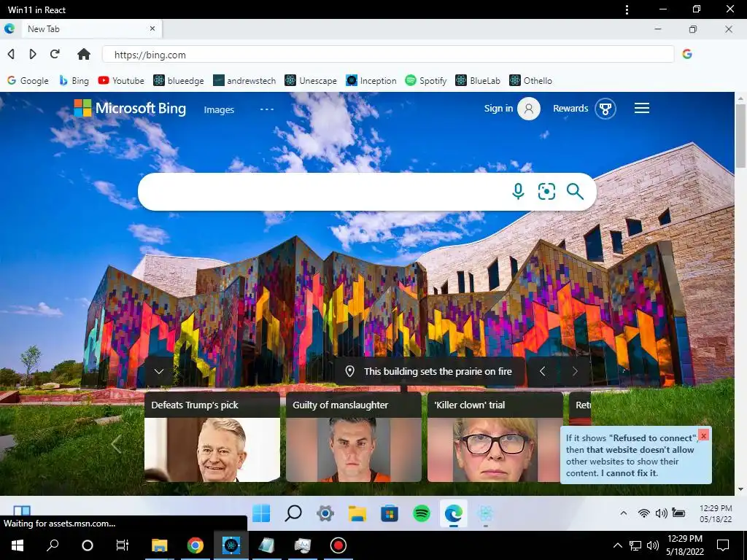Open Microsoft Store on the inner Win11 taskbar

pos(390,513)
